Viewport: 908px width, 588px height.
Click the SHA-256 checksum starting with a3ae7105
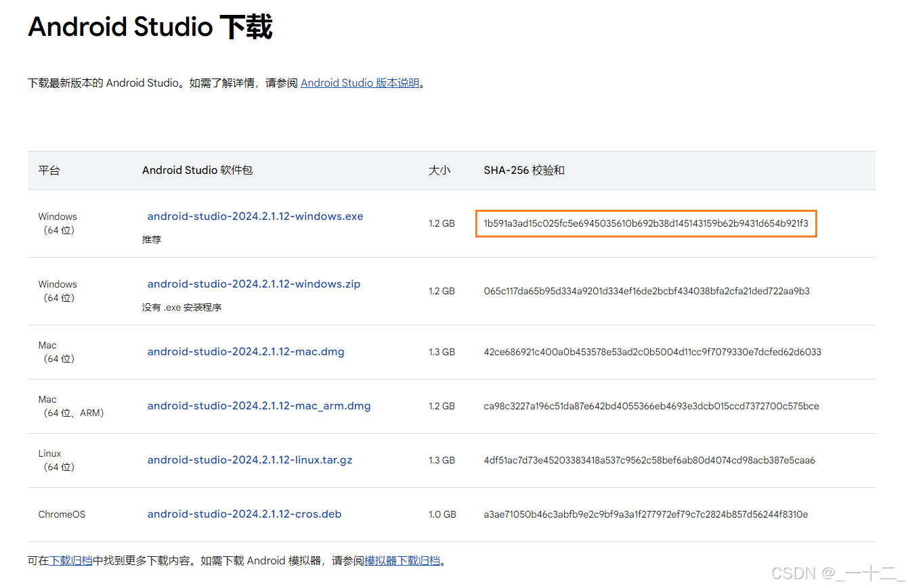[646, 514]
